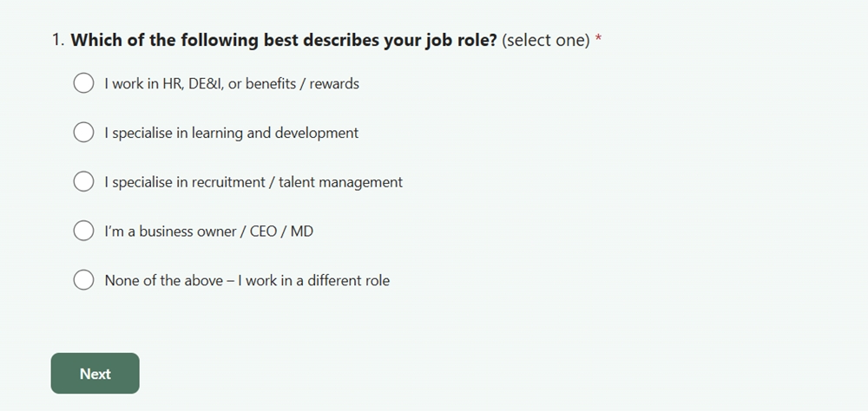
Task: Click the '(select one)' hint text
Action: 545,41
